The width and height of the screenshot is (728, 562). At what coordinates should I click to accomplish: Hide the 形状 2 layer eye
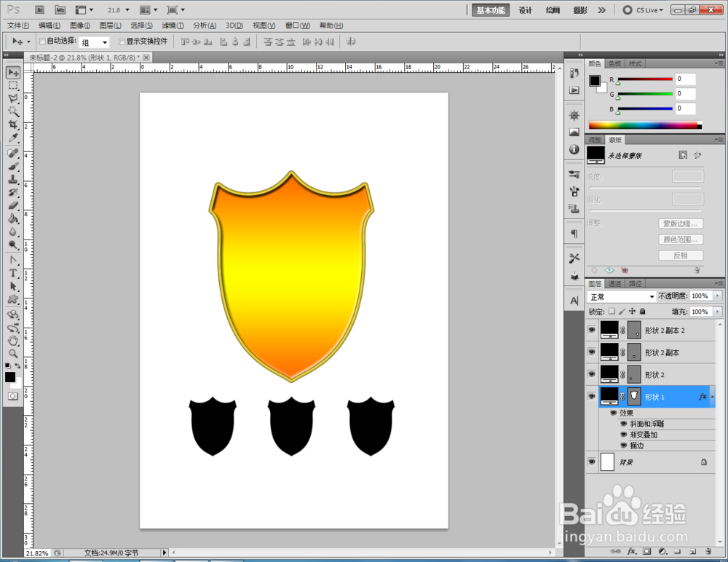(x=591, y=374)
